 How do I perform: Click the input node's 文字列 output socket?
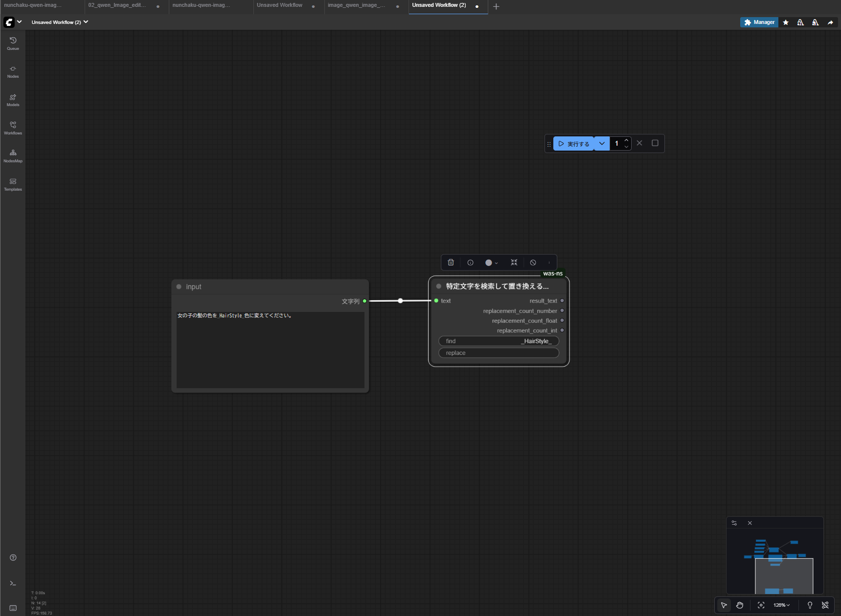(x=364, y=301)
